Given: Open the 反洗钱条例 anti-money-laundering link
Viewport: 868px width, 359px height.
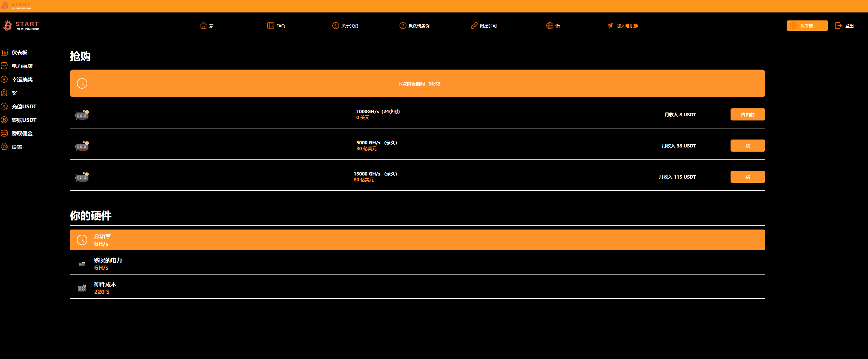Looking at the screenshot, I should click(419, 26).
